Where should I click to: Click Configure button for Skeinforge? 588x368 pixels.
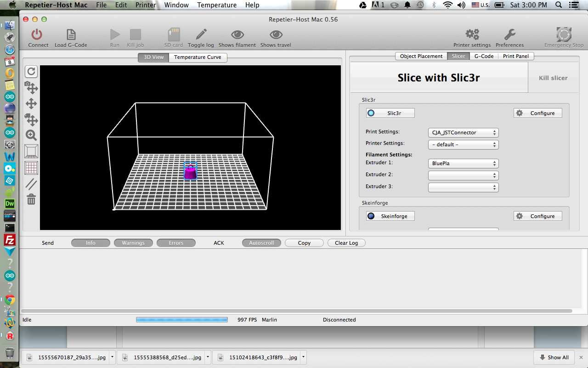tap(537, 216)
